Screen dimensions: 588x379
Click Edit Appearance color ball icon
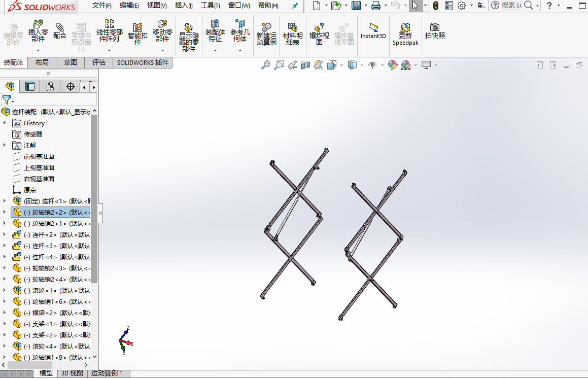(393, 65)
